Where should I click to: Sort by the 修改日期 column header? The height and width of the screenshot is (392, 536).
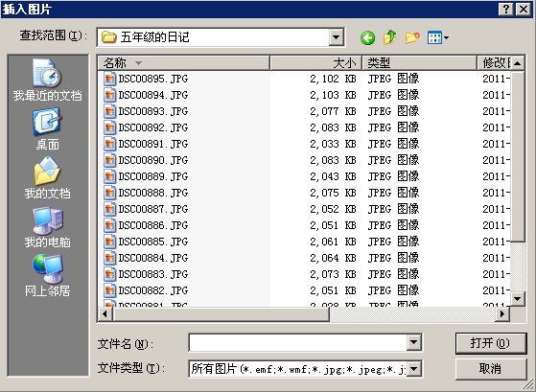(494, 63)
